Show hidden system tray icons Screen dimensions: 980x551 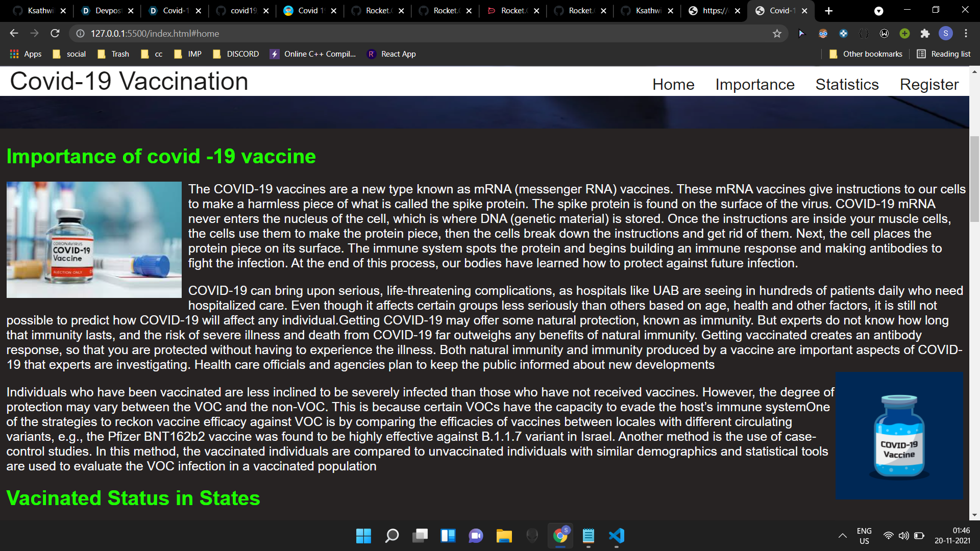pyautogui.click(x=842, y=536)
